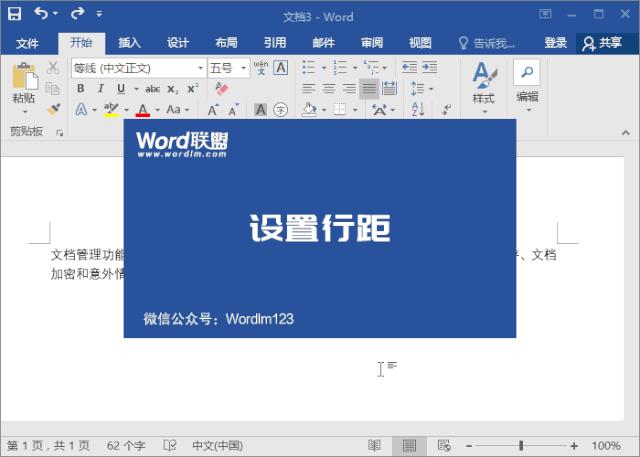Toggle superscript formatting

(x=193, y=88)
